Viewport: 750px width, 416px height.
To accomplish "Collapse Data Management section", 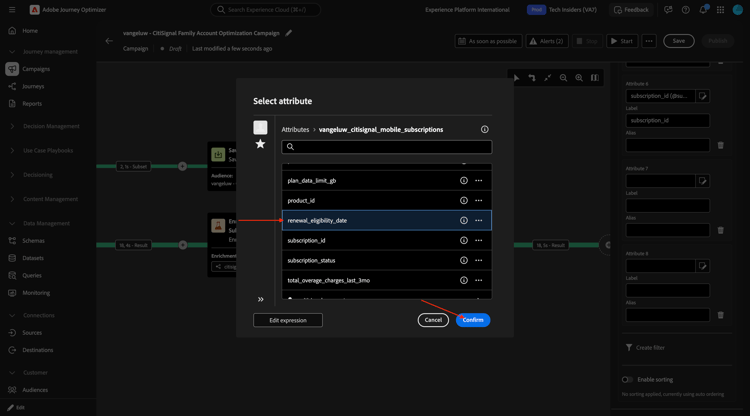I will pyautogui.click(x=12, y=223).
